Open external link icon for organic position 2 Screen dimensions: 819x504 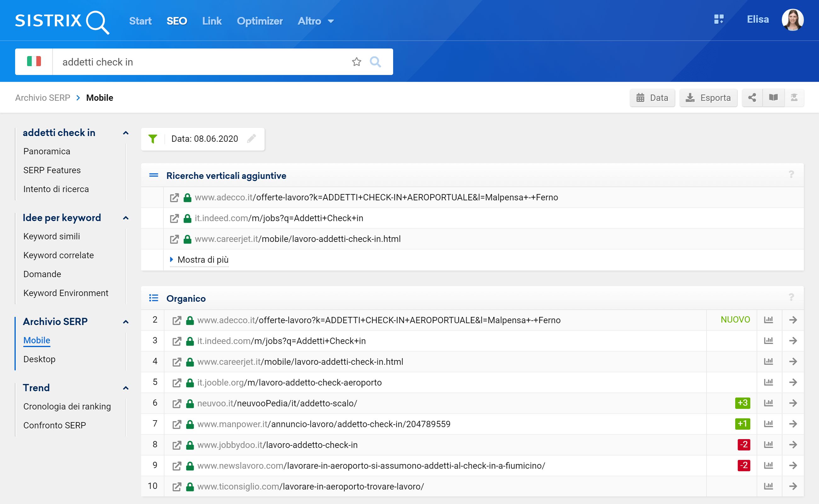tap(177, 320)
